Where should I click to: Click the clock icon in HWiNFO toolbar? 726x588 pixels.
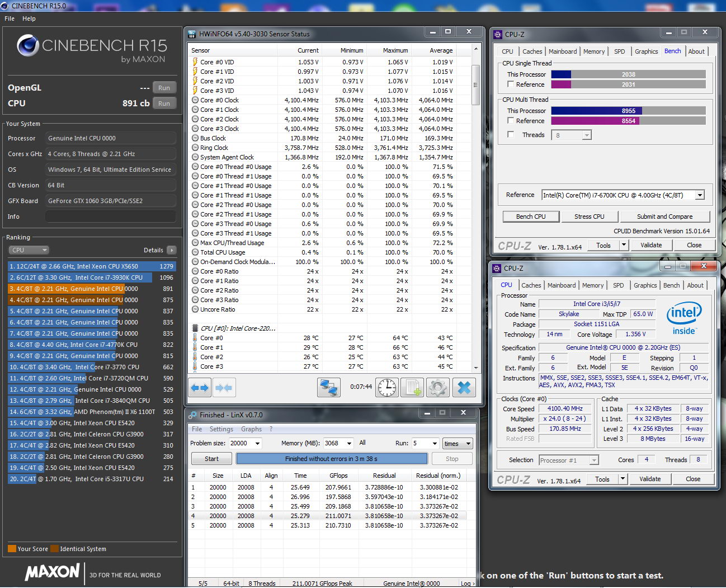pos(387,387)
